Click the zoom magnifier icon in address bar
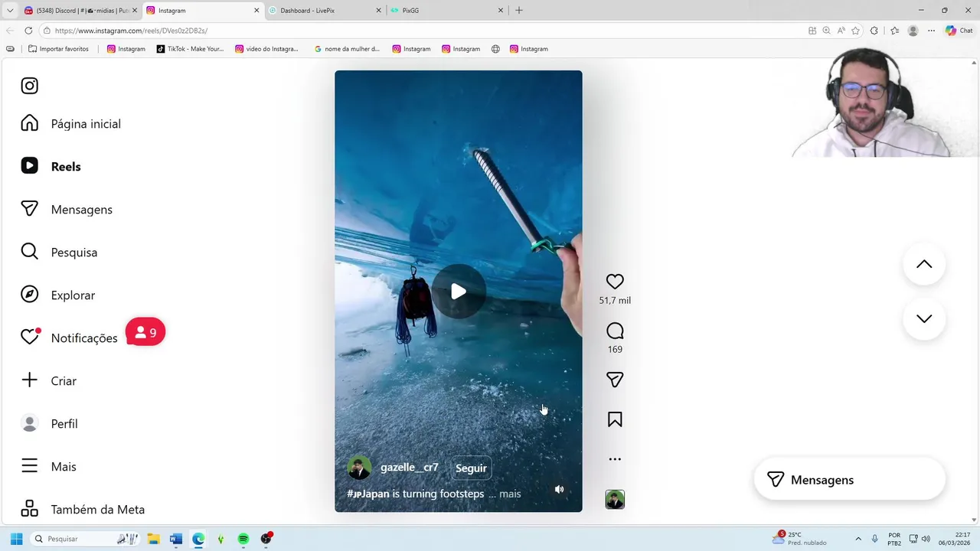980x551 pixels. [826, 31]
